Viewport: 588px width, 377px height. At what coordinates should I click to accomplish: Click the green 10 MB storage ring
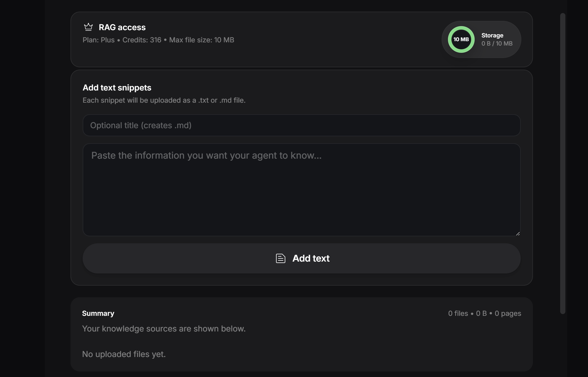pyautogui.click(x=461, y=39)
